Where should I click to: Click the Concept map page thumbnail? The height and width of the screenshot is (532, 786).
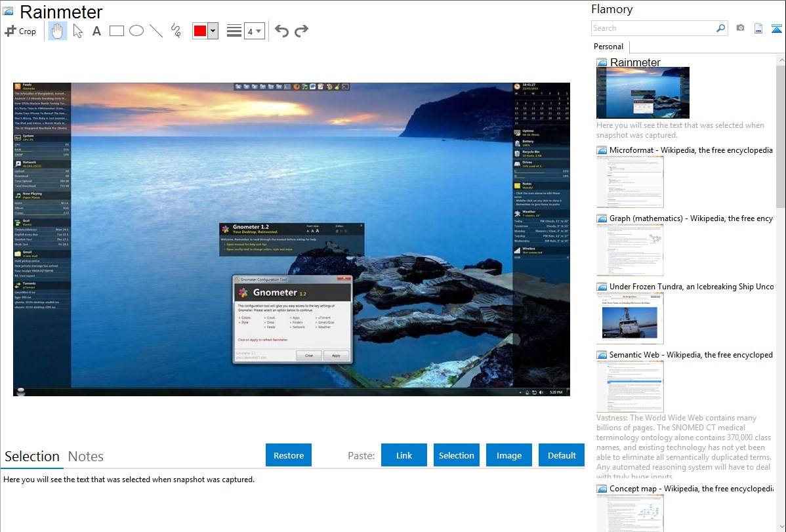(x=630, y=513)
